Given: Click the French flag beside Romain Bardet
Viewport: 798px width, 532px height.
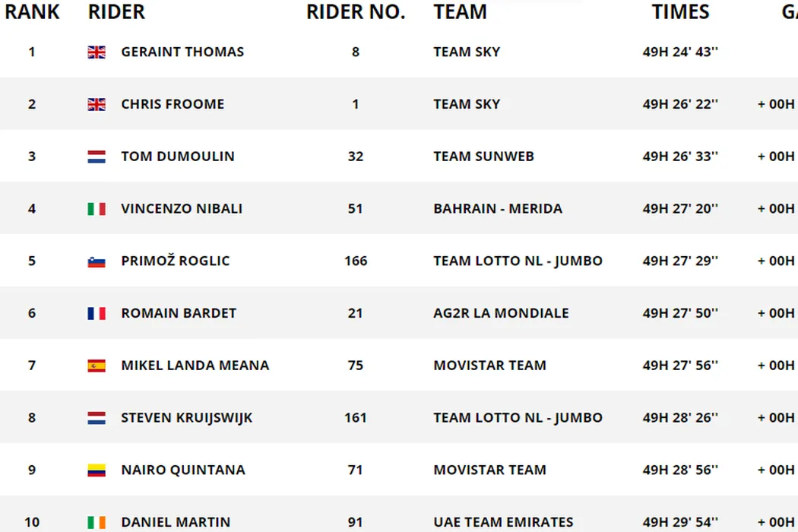Looking at the screenshot, I should click(x=97, y=313).
